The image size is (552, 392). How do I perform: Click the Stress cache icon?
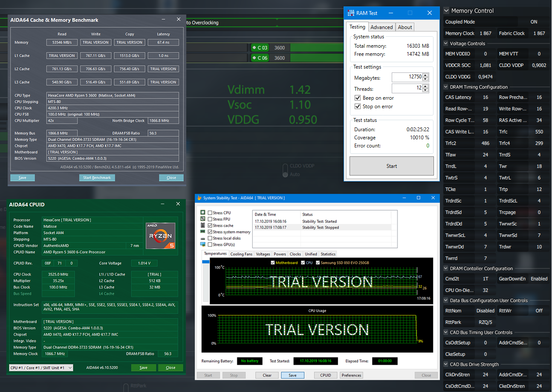[x=203, y=225]
